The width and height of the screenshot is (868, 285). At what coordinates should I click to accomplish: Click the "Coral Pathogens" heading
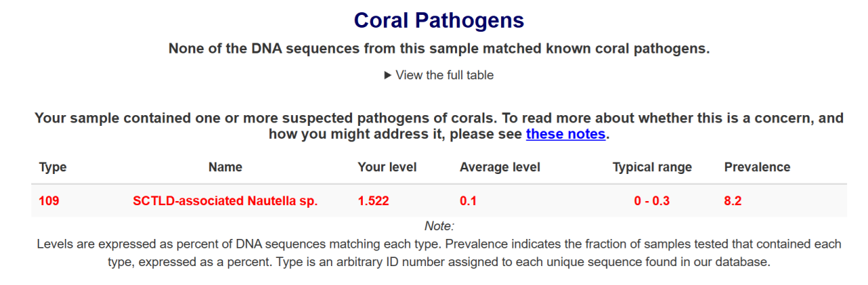click(x=439, y=20)
